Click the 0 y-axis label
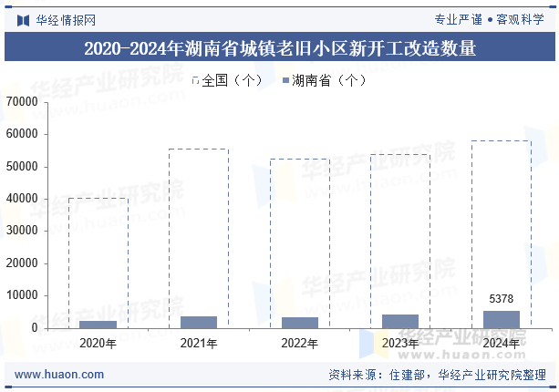 pyautogui.click(x=35, y=327)
